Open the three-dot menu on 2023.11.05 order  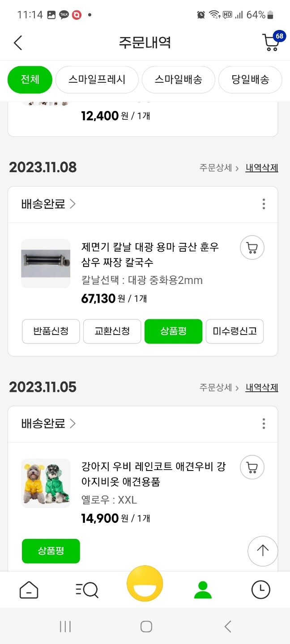pyautogui.click(x=264, y=424)
